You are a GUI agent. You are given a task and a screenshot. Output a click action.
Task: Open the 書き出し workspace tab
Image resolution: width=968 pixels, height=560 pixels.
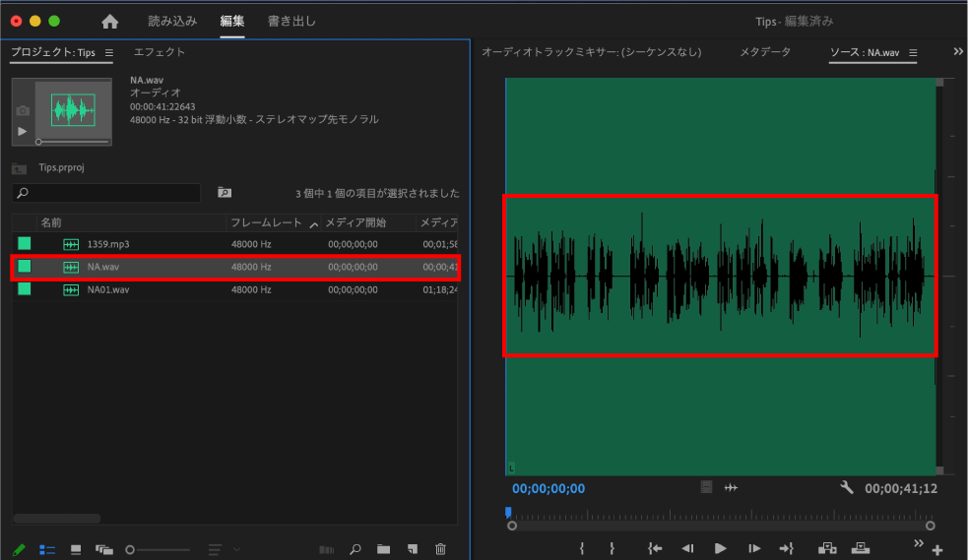(x=291, y=21)
